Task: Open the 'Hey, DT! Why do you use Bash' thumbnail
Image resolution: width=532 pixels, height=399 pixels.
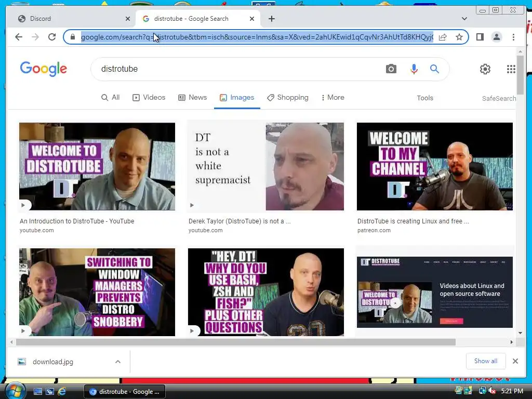Action: (x=266, y=292)
